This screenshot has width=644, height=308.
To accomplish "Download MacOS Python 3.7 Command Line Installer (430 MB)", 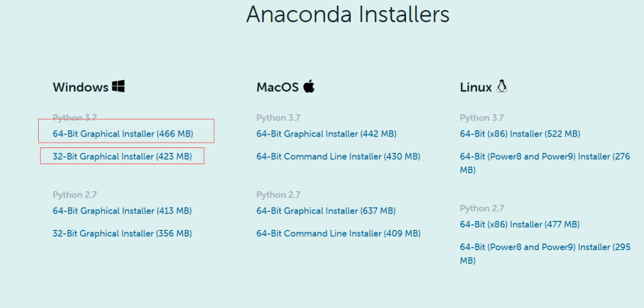I will pyautogui.click(x=339, y=156).
